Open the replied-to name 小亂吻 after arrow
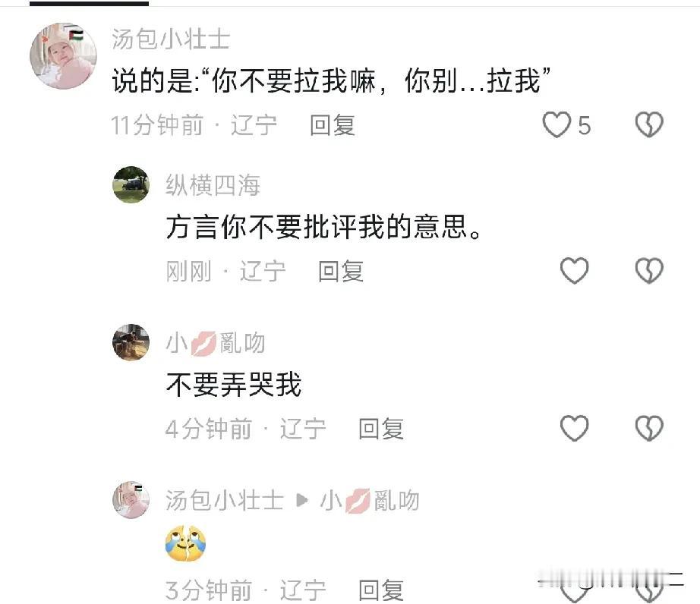This screenshot has height=604, width=700. pos(370,501)
